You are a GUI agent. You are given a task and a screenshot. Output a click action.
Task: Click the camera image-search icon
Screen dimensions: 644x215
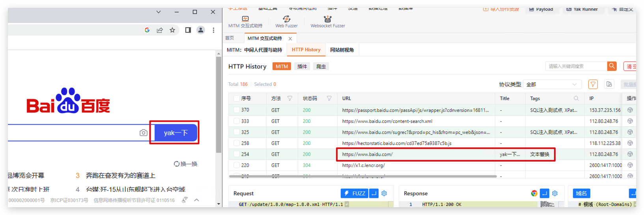[144, 133]
